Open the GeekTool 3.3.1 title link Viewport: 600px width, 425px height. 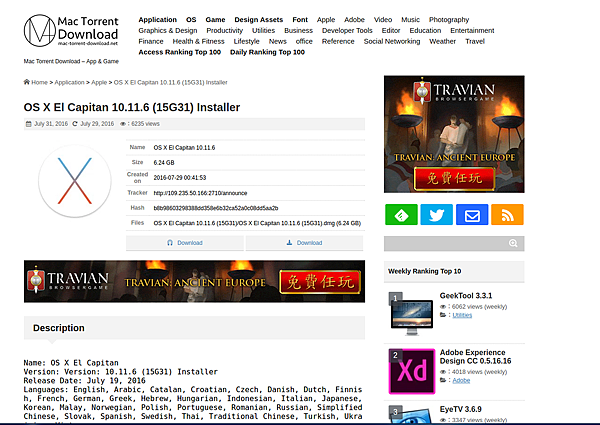click(466, 296)
